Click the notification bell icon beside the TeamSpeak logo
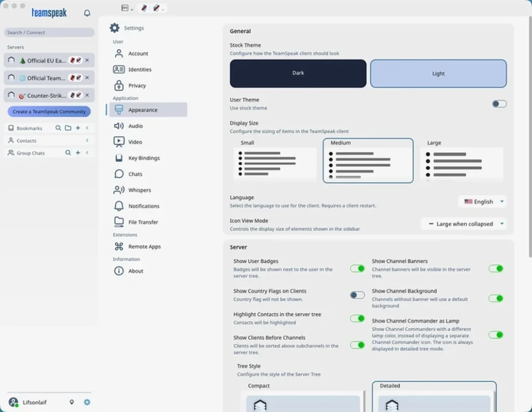The height and width of the screenshot is (412, 532). [x=87, y=13]
